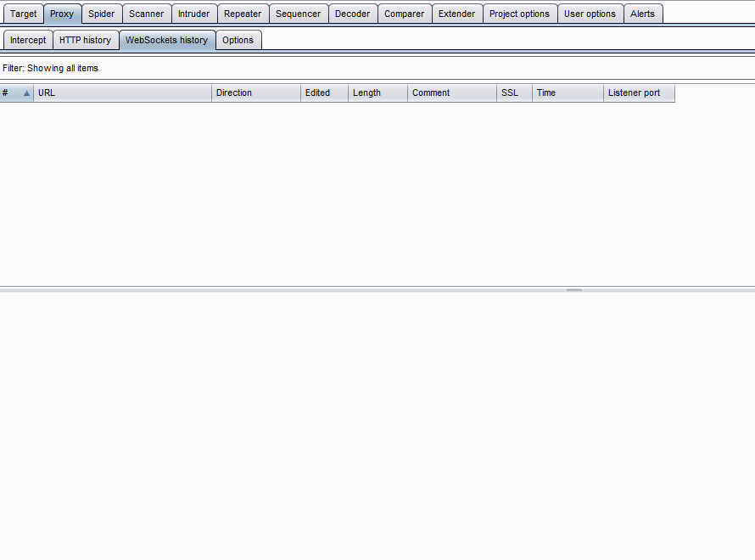
Task: Open the Target tab
Action: click(x=23, y=14)
